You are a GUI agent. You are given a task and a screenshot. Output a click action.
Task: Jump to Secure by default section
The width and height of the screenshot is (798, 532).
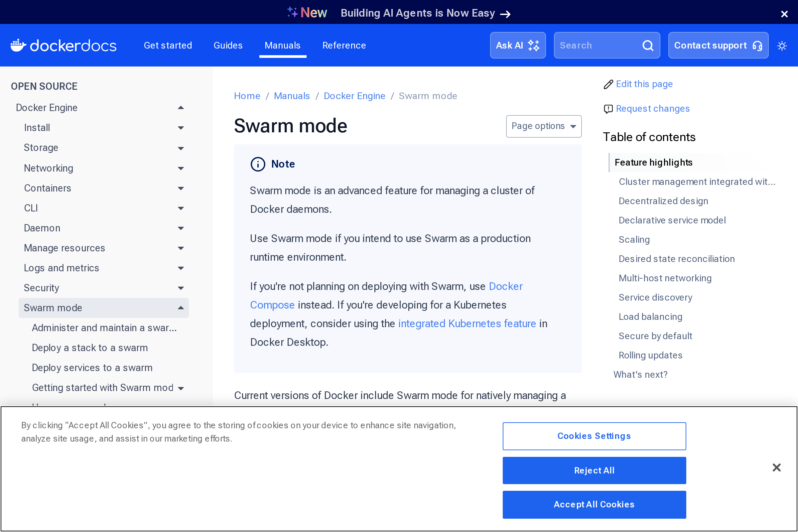tap(655, 336)
